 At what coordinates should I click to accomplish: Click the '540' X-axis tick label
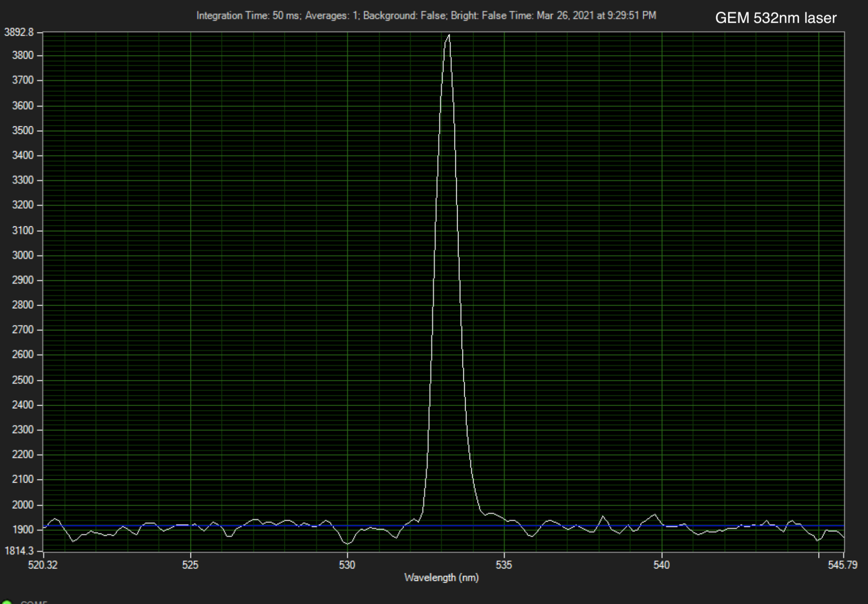pos(661,564)
